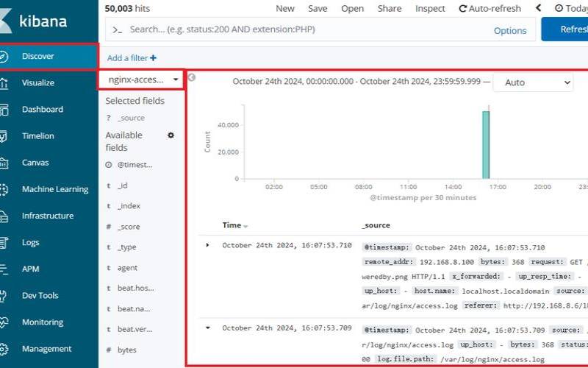Screen dimensions: 588x368
Task: Click the 50,003 hits counter
Action: 127,8
